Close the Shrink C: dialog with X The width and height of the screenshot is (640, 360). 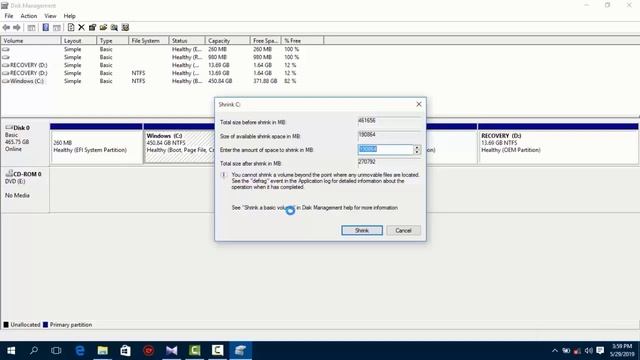click(419, 104)
